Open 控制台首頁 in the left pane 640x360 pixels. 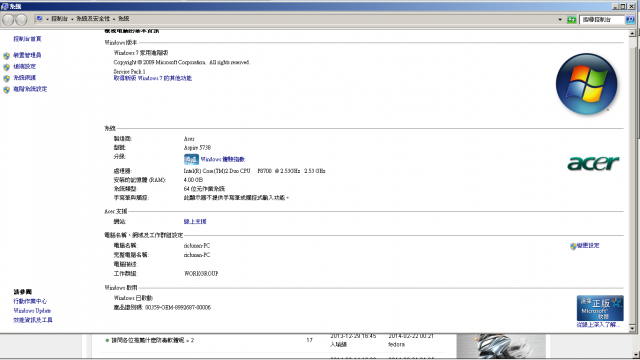27,39
